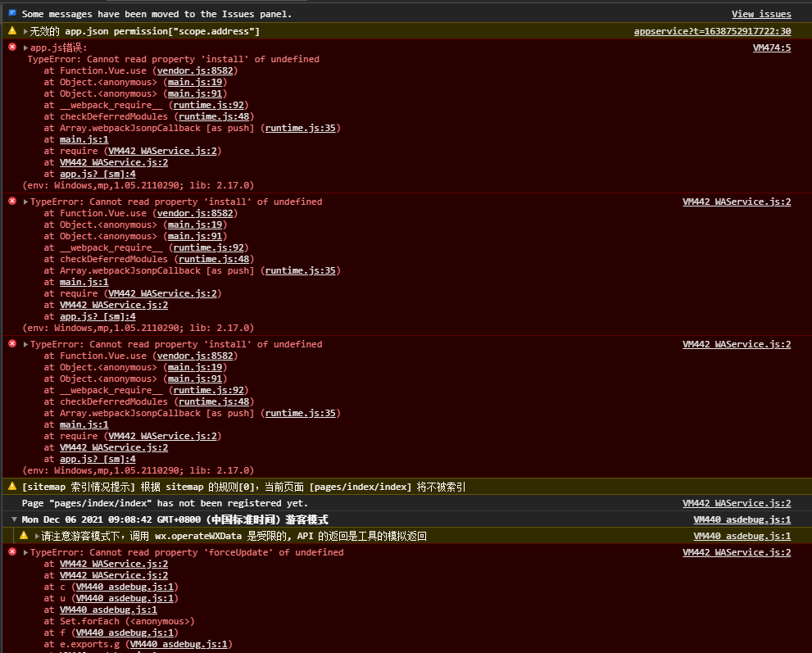Open app.js? [sm]:4 in the third TypeError stack
812x653 pixels.
[98, 459]
